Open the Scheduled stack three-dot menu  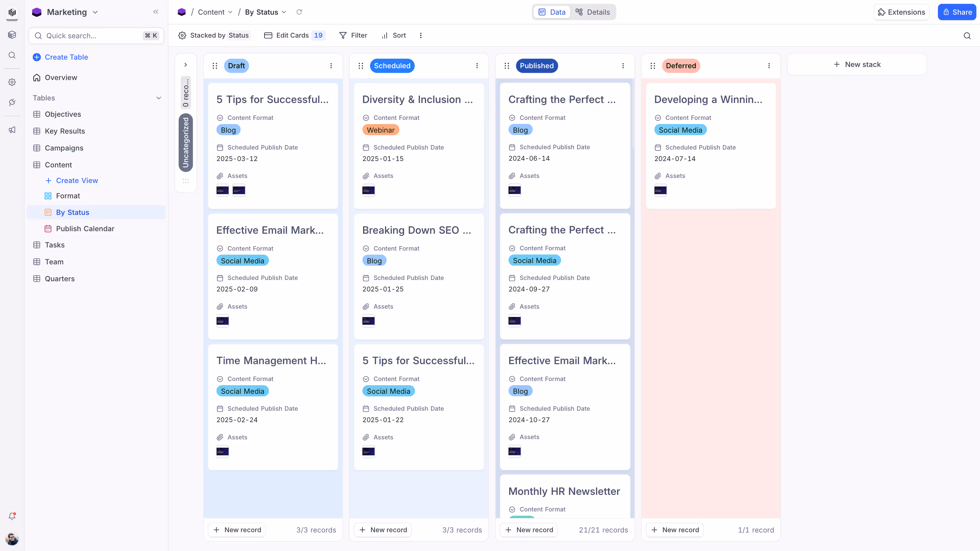pos(477,66)
